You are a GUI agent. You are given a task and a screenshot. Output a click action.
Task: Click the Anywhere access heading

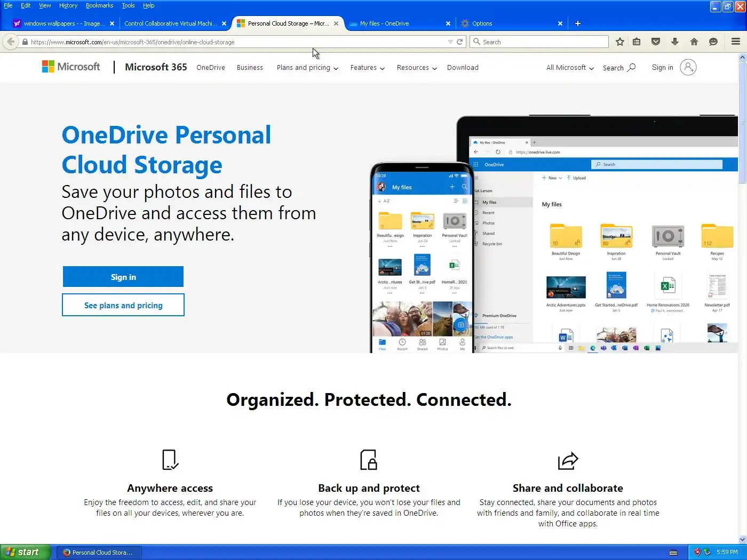pyautogui.click(x=170, y=488)
